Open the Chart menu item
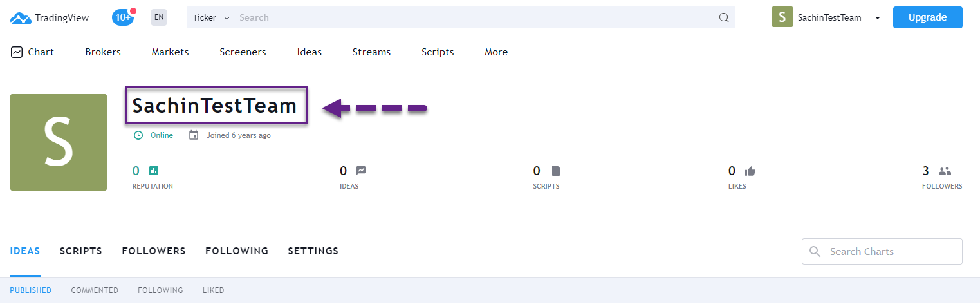This screenshot has height=304, width=980. (41, 52)
